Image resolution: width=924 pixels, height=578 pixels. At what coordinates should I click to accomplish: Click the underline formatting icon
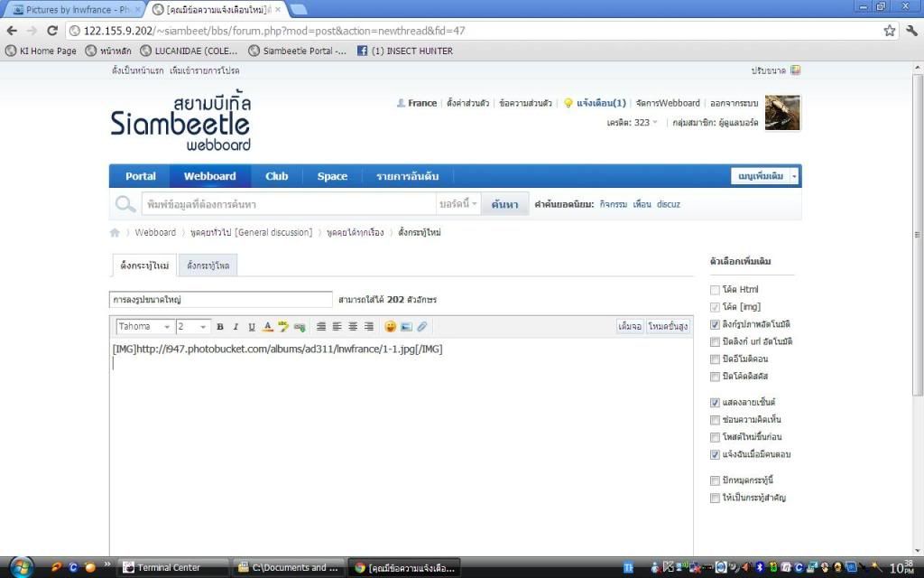point(252,327)
